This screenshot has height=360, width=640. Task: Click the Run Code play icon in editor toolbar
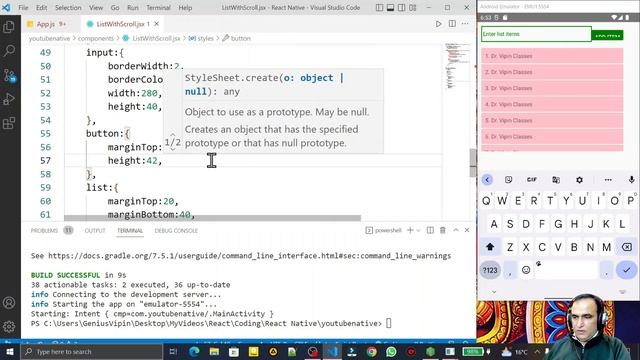pyautogui.click(x=438, y=24)
